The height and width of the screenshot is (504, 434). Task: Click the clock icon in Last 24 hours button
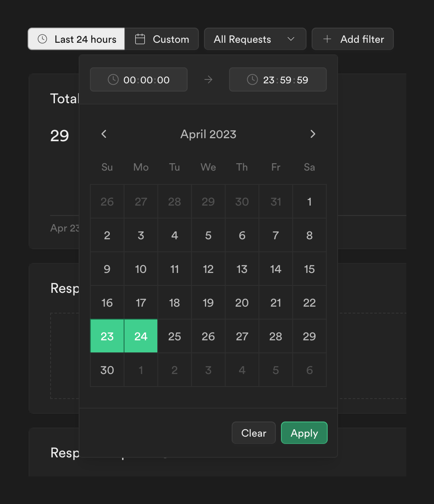point(42,39)
